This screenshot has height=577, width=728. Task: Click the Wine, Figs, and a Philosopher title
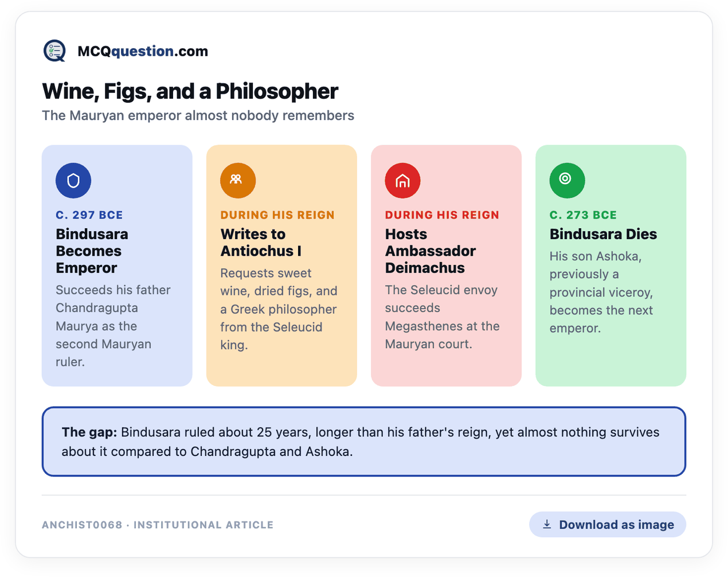(x=190, y=91)
